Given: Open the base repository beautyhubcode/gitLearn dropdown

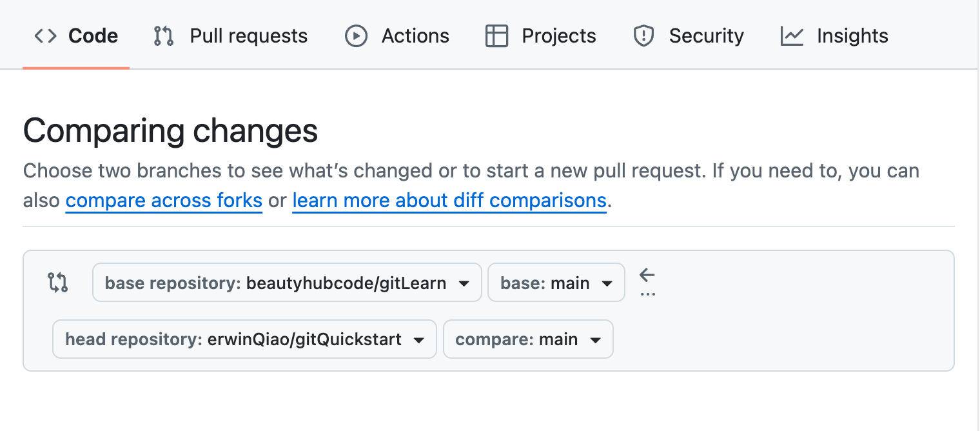Looking at the screenshot, I should (287, 283).
